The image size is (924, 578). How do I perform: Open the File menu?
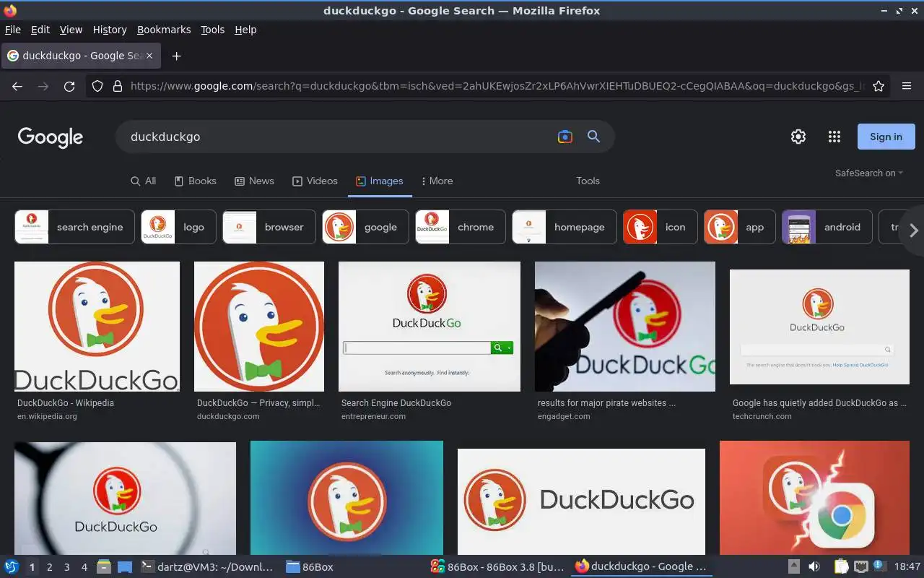coord(12,30)
